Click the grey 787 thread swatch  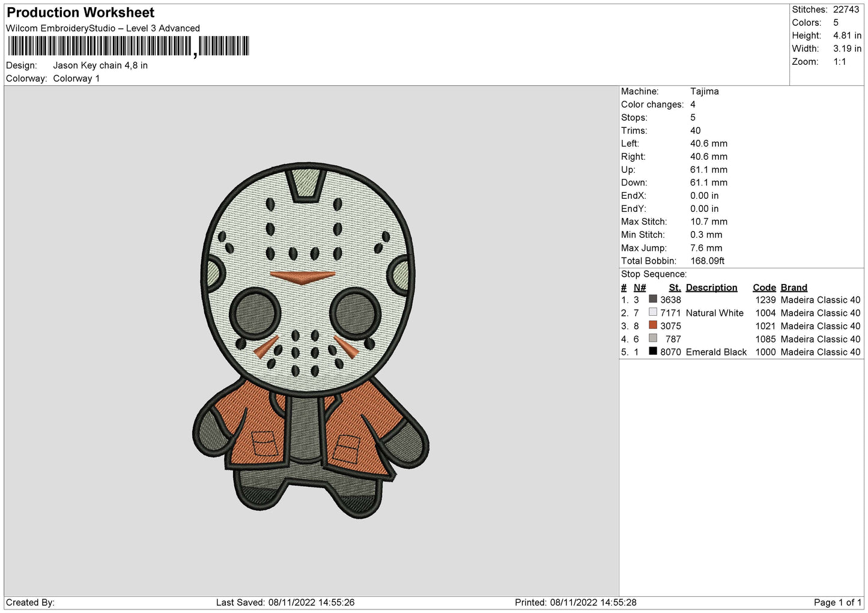pos(653,339)
